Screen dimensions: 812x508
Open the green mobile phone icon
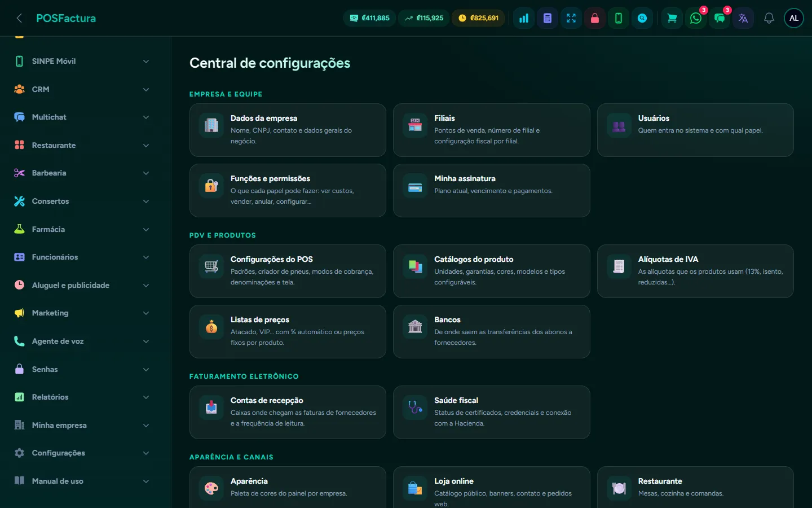[619, 18]
